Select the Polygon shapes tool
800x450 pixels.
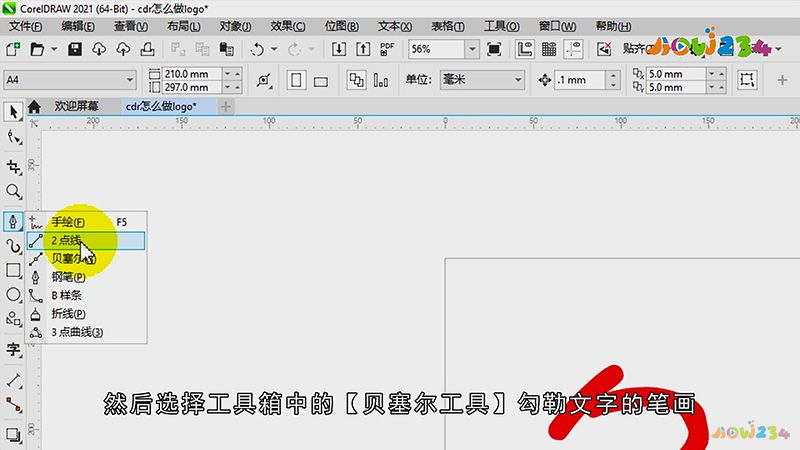(13, 319)
